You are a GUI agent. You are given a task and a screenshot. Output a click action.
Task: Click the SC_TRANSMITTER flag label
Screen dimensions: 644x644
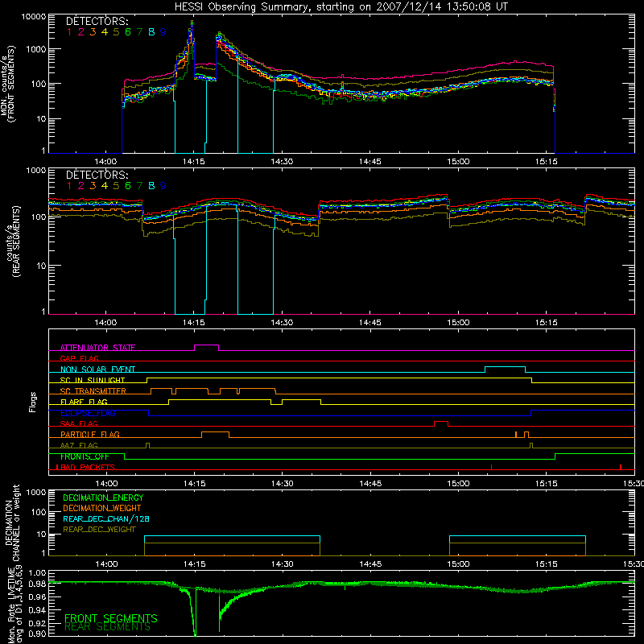[93, 391]
